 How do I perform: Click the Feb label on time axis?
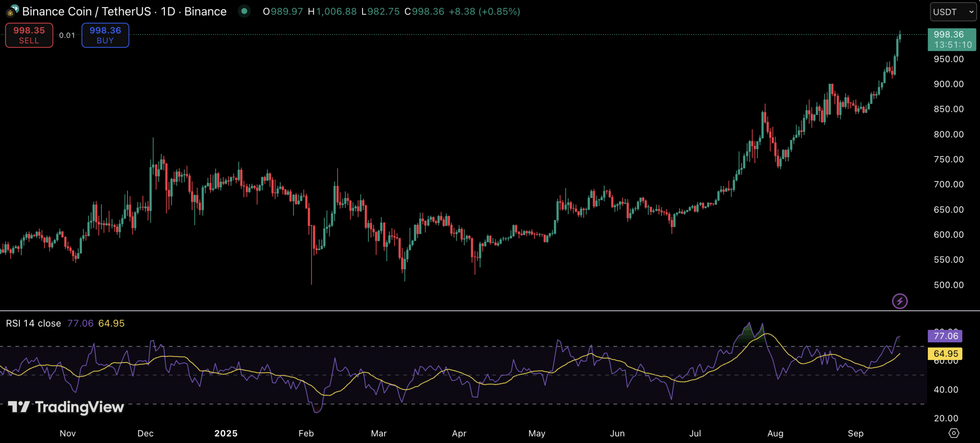click(x=306, y=433)
